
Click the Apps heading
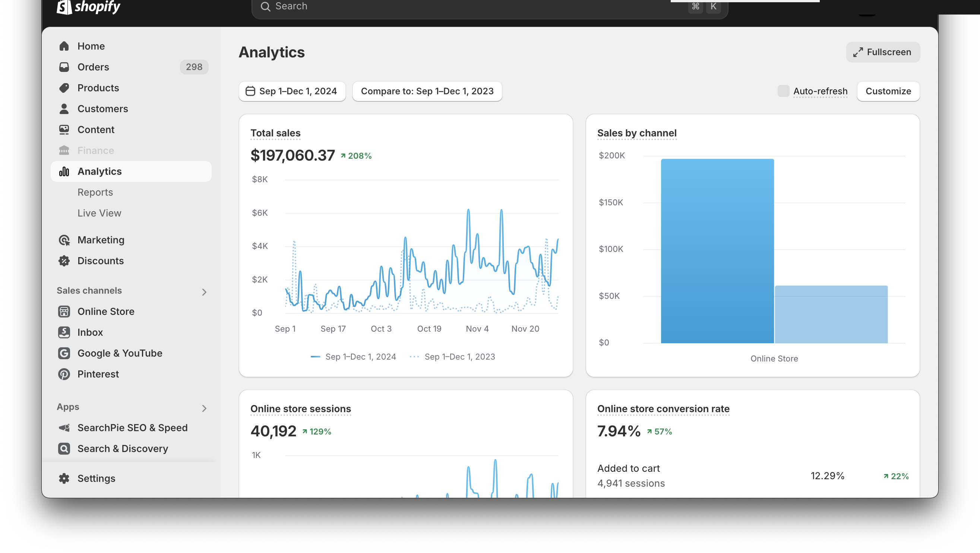[68, 407]
